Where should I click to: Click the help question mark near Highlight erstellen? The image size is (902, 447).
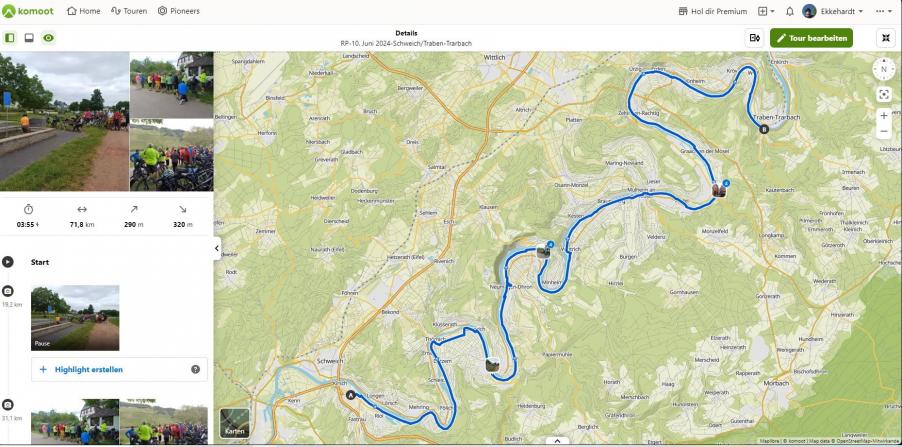pyautogui.click(x=195, y=369)
